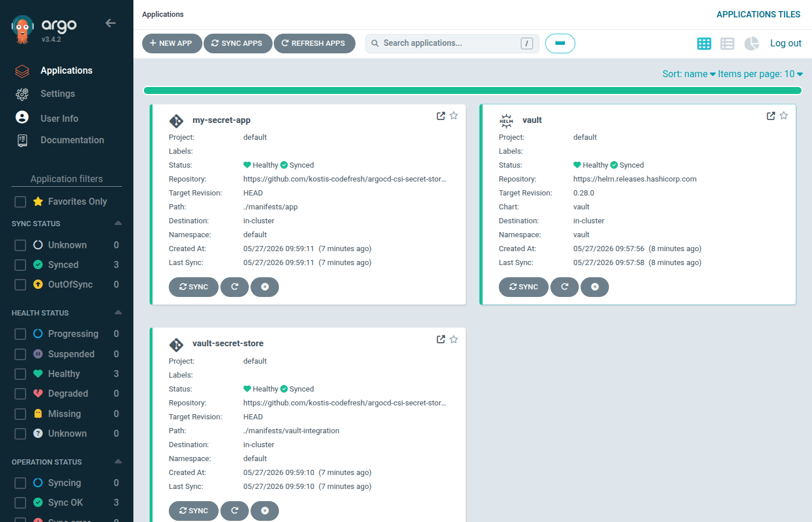Collapse the SYNC STATUS filter section
The width and height of the screenshot is (812, 522).
point(118,223)
